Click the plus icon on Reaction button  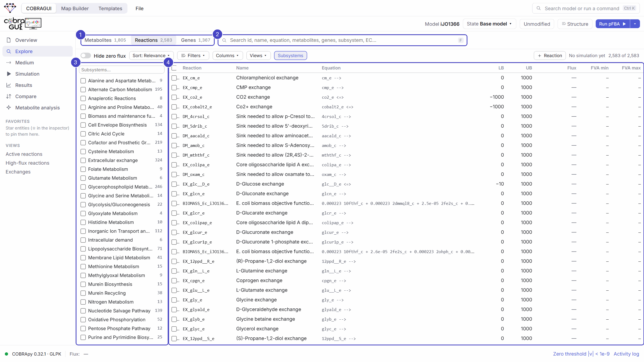tap(539, 56)
